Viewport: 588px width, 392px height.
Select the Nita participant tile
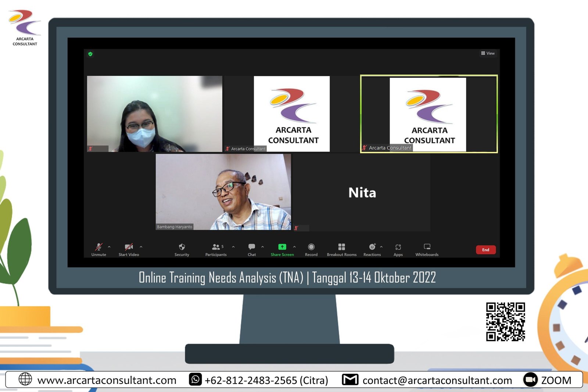point(362,193)
